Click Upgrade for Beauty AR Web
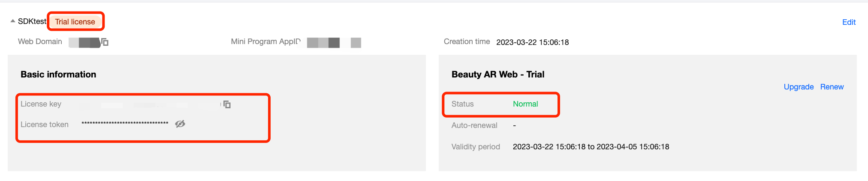This screenshot has width=868, height=181. pos(799,87)
